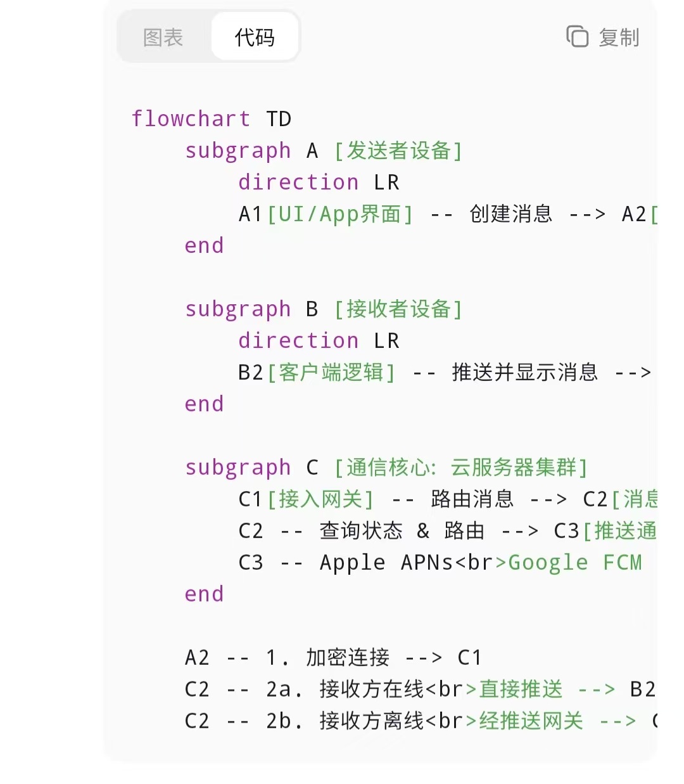Click the [接入网关] node text
Image resolution: width=684 pixels, height=784 pixels.
click(x=320, y=499)
